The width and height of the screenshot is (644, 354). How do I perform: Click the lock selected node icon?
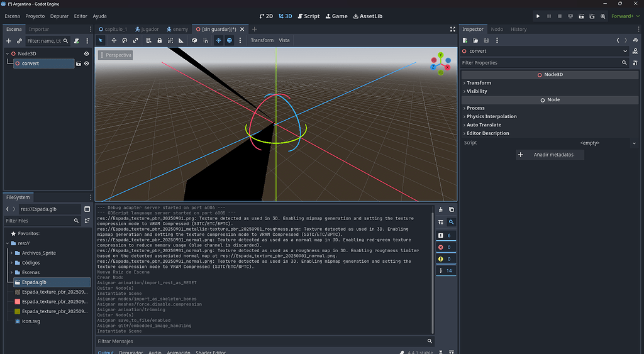159,40
